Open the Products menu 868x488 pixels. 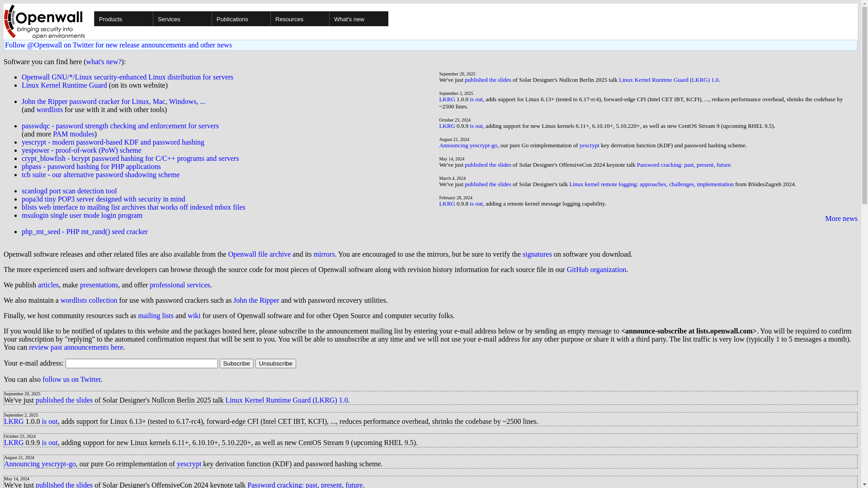coord(123,19)
